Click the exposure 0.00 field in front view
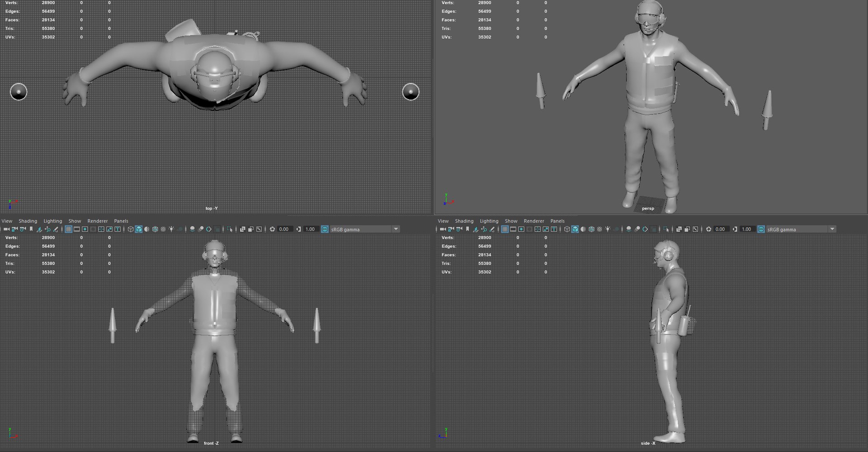The width and height of the screenshot is (868, 452). pyautogui.click(x=284, y=229)
